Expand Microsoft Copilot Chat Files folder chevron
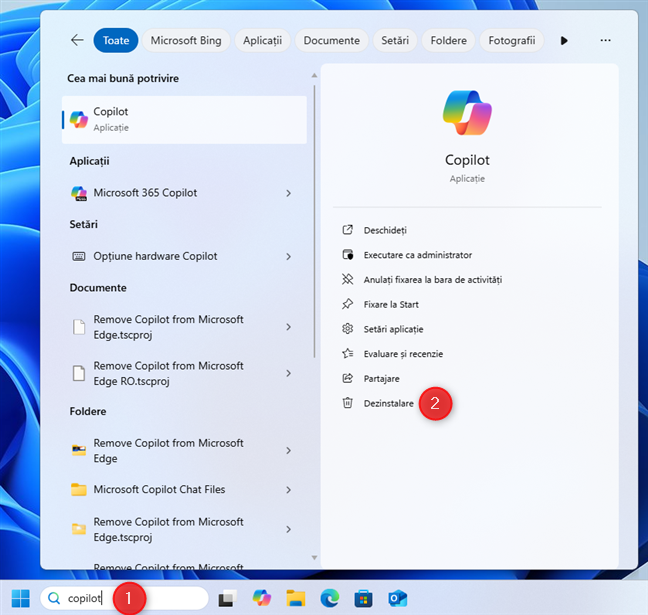This screenshot has height=615, width=648. point(288,490)
